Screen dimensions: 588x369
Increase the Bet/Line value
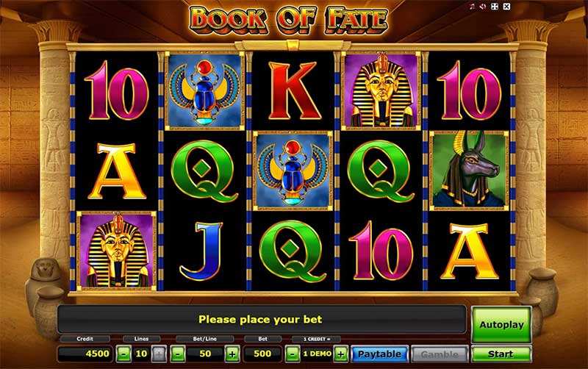232,354
